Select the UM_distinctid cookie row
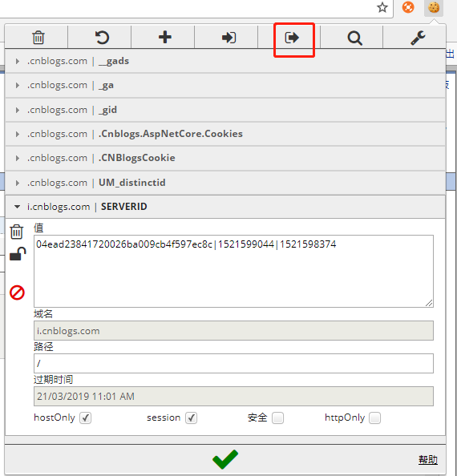The height and width of the screenshot is (476, 457). (225, 183)
